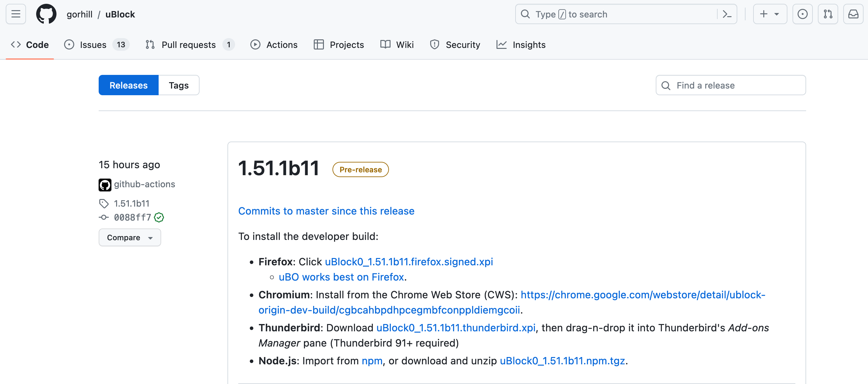The width and height of the screenshot is (868, 384).
Task: Switch to the Pull requests tab
Action: [190, 44]
